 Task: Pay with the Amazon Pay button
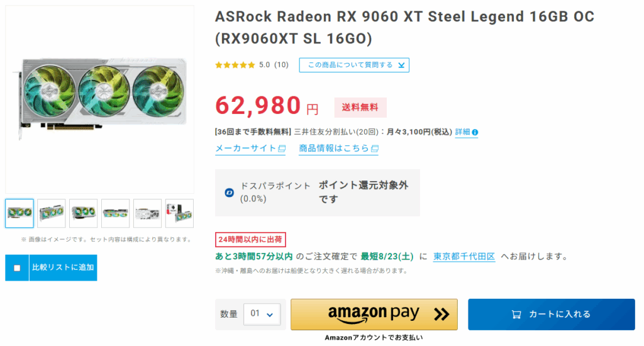pos(374,315)
